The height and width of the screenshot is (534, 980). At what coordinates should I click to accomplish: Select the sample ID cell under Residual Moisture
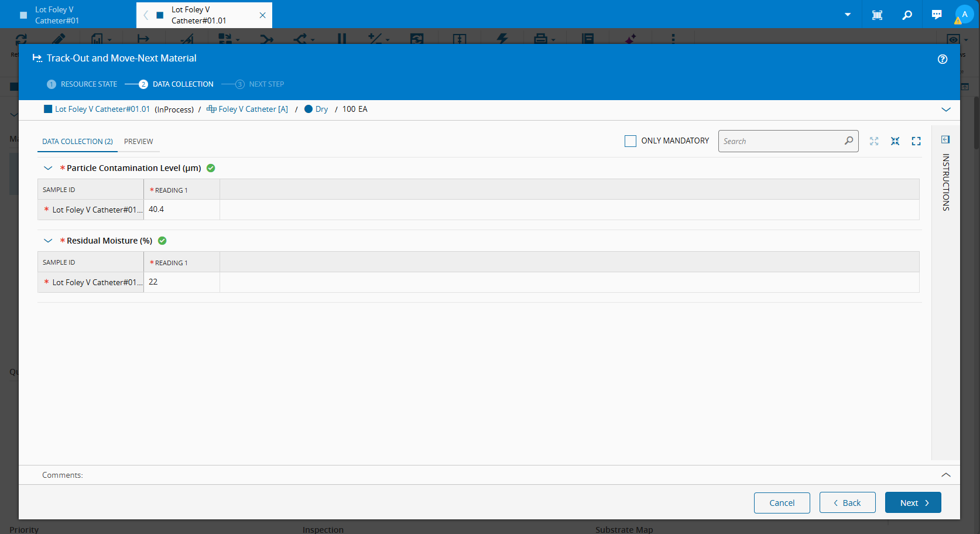(x=91, y=282)
